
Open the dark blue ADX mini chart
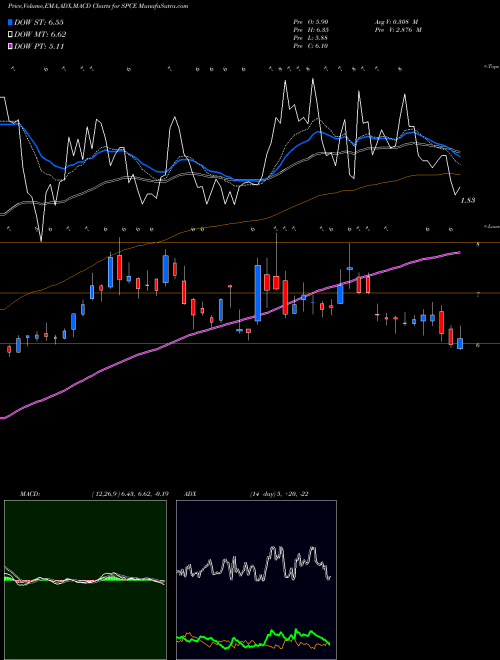tap(256, 580)
